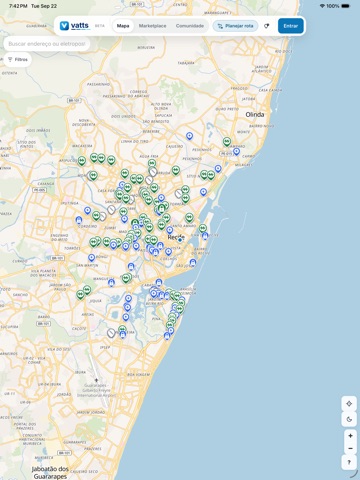Click the small icon left of Entrar

click(267, 26)
